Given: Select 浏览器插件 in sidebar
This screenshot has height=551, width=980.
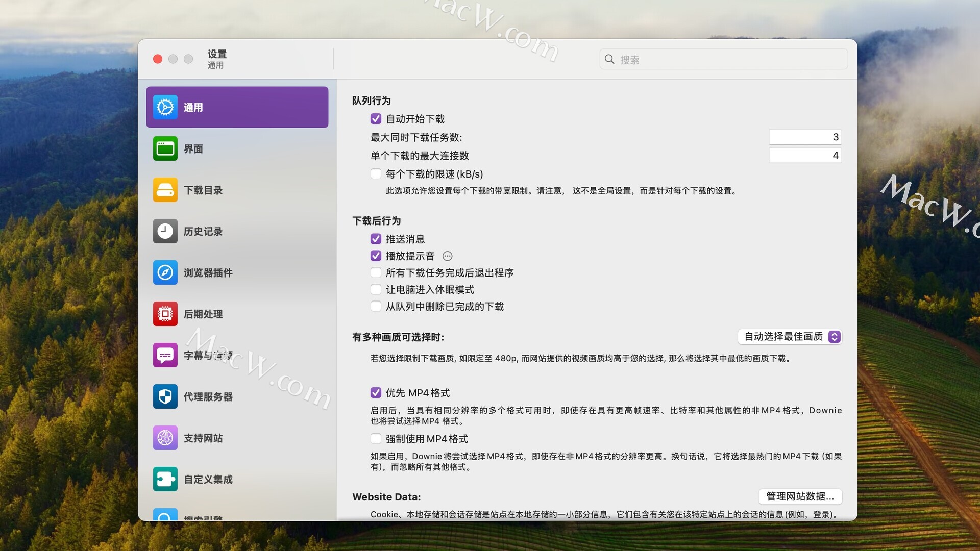Looking at the screenshot, I should click(x=237, y=272).
